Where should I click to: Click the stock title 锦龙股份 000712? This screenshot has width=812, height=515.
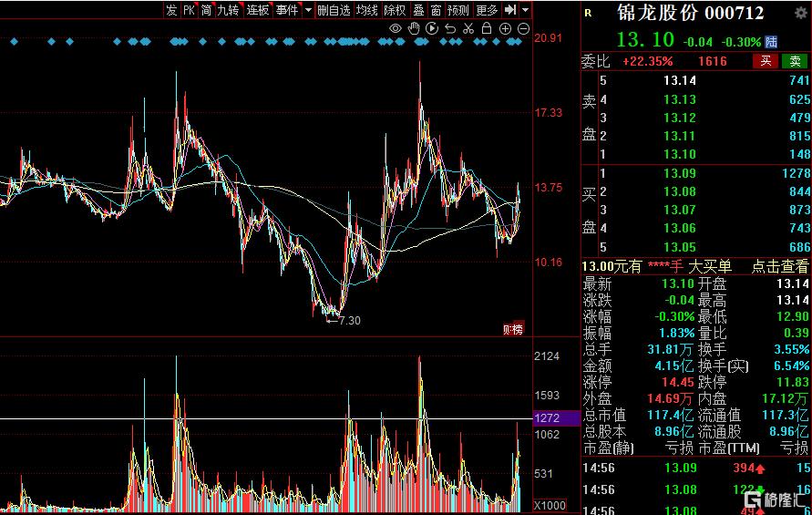[x=691, y=13]
